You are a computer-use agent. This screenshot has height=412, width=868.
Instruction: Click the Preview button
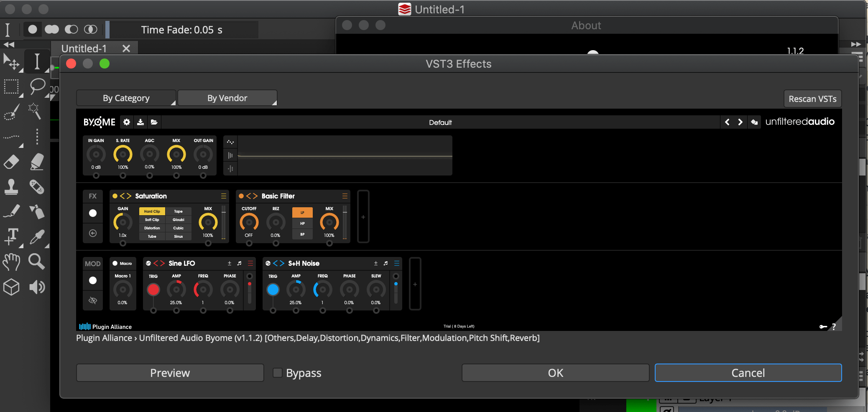pos(170,373)
